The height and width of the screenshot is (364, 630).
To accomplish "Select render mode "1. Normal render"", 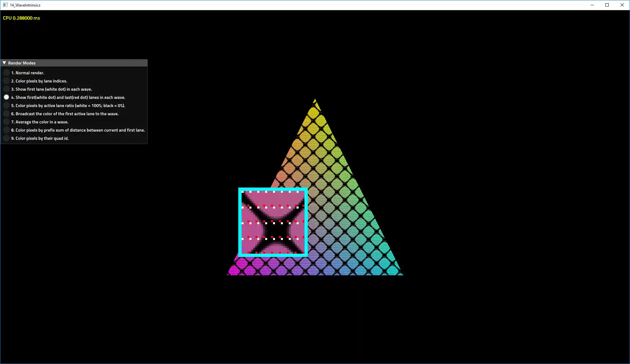I will [x=6, y=72].
